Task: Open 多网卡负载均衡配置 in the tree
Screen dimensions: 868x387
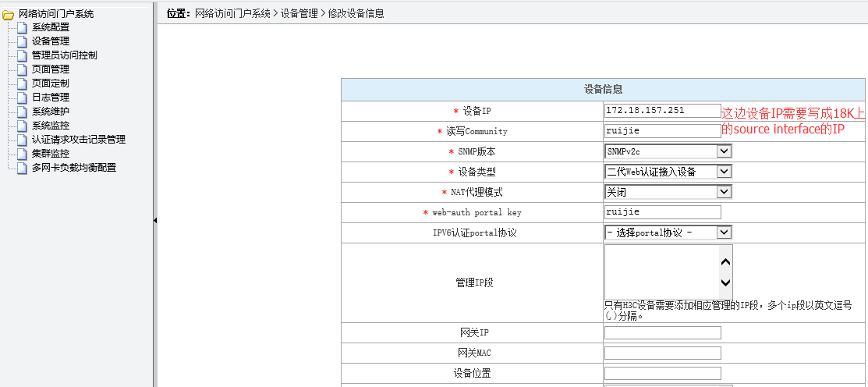Action: point(73,168)
